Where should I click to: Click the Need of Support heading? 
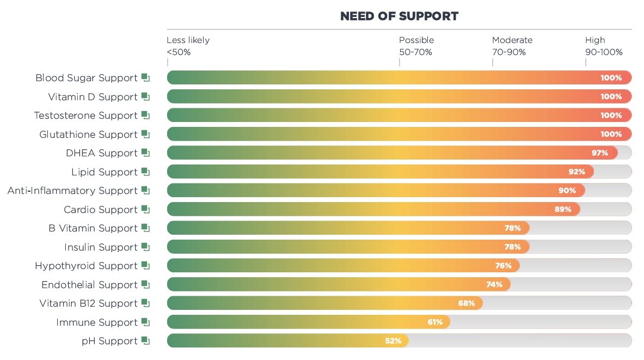point(399,16)
